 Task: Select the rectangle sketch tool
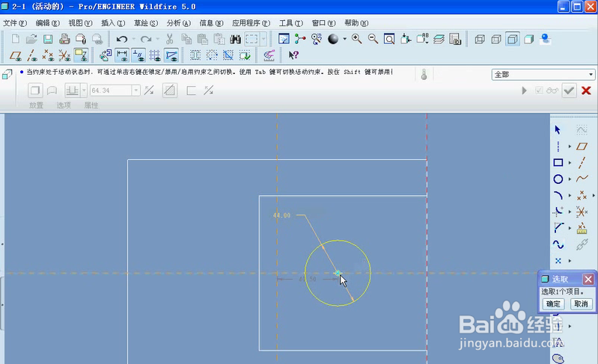click(558, 163)
